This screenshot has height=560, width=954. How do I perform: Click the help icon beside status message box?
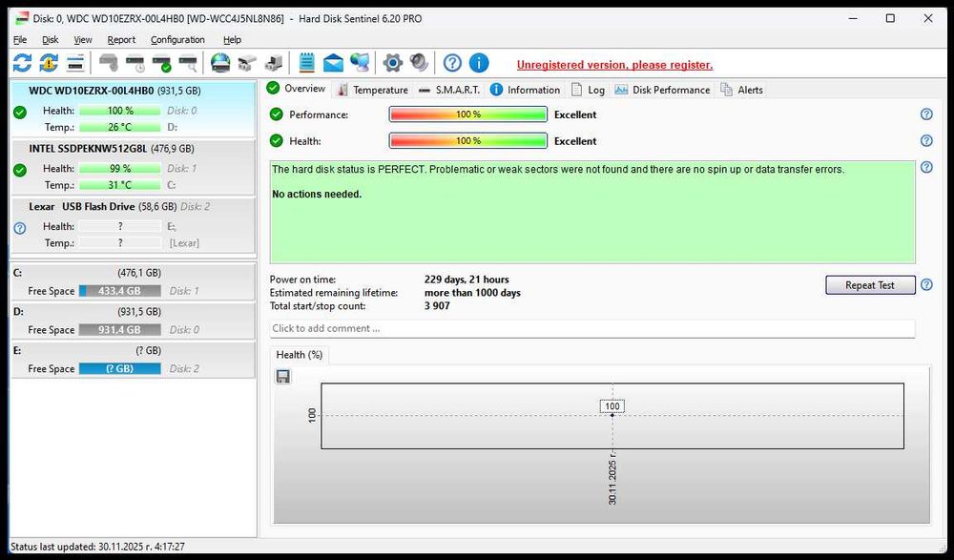tap(926, 167)
